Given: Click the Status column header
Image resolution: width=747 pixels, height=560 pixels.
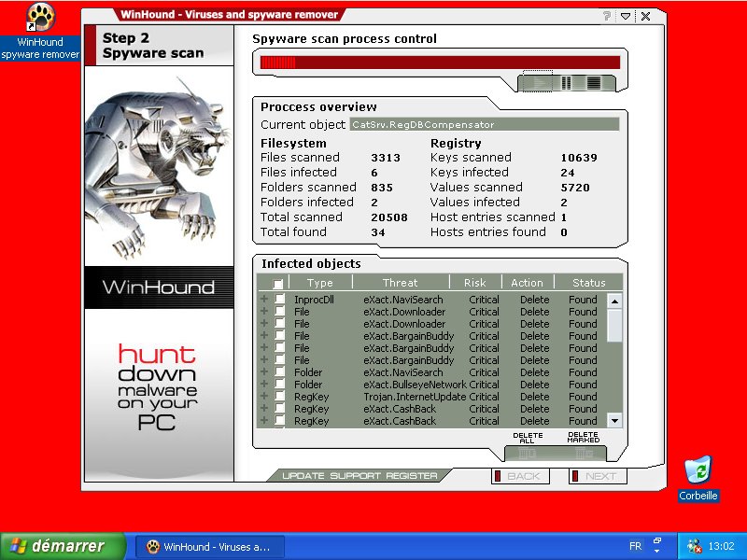Looking at the screenshot, I should click(x=589, y=283).
